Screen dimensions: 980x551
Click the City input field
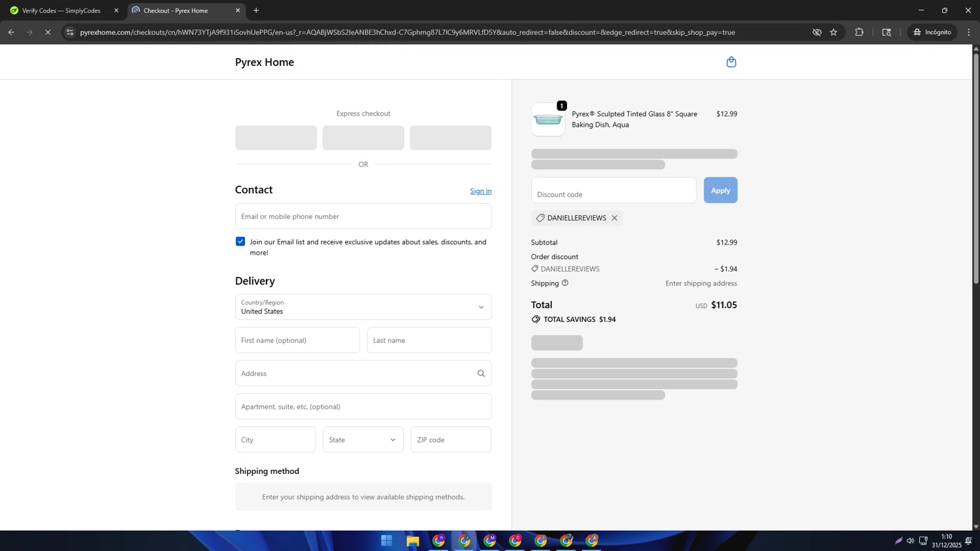pyautogui.click(x=276, y=439)
